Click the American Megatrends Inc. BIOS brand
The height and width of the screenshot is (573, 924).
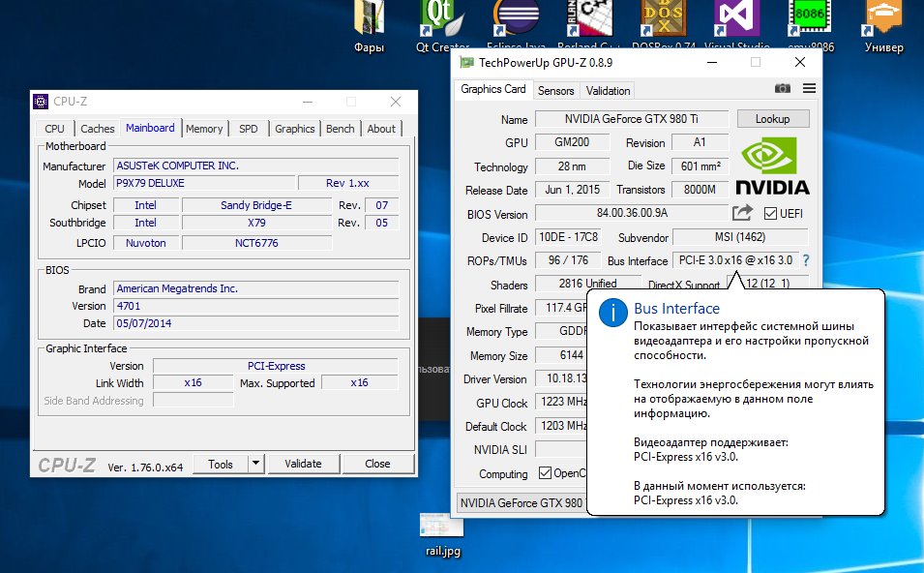pos(256,288)
